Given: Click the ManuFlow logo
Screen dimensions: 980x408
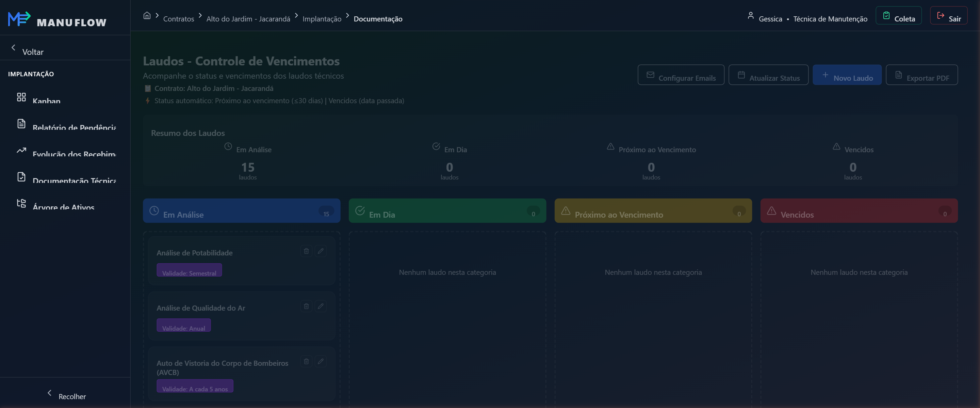Looking at the screenshot, I should click(57, 19).
